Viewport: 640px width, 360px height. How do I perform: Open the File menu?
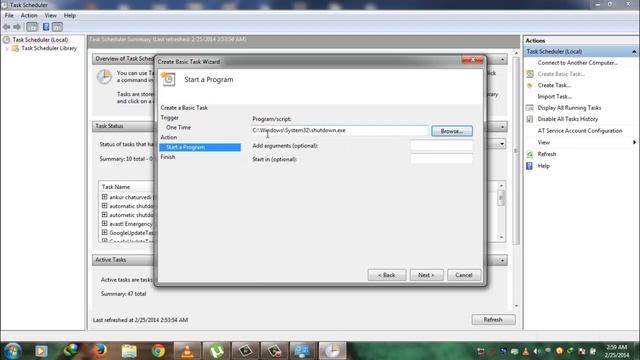(9, 16)
